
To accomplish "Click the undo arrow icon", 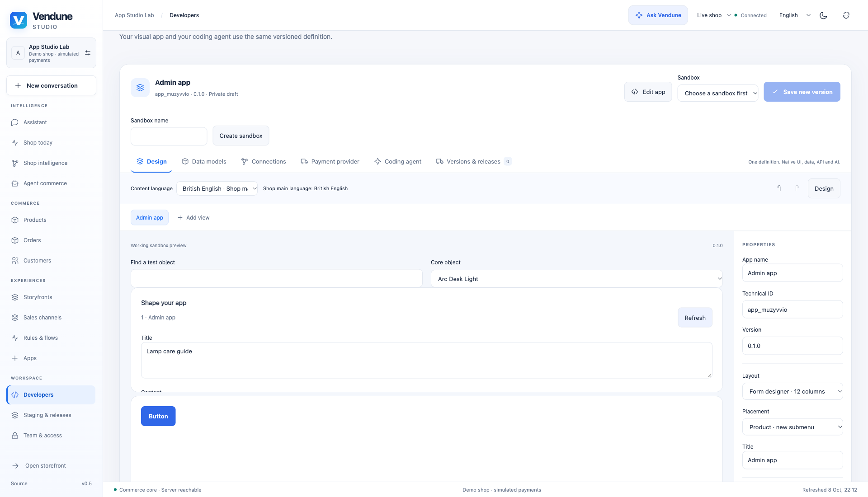I will (778, 188).
